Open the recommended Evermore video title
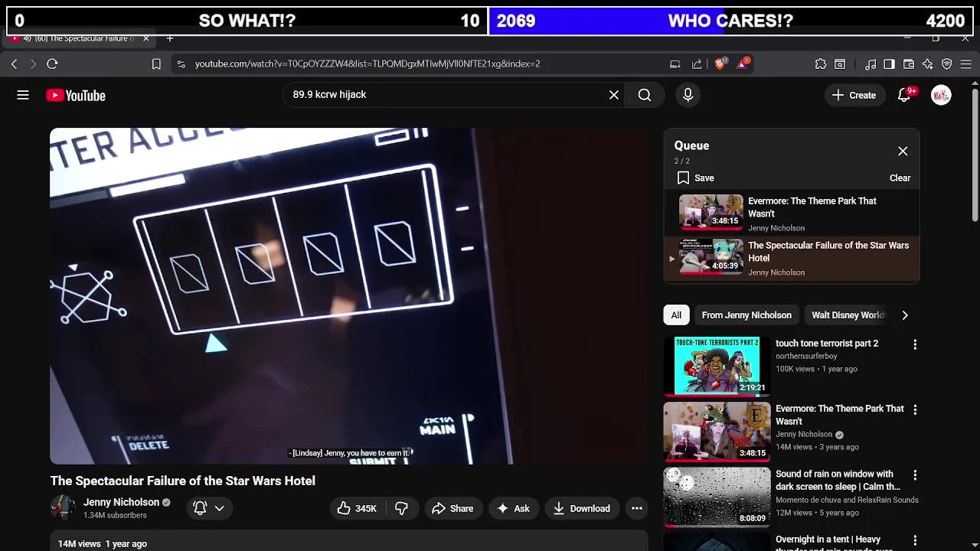 (x=840, y=415)
